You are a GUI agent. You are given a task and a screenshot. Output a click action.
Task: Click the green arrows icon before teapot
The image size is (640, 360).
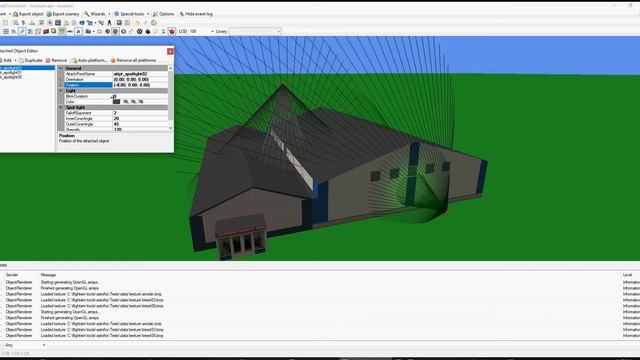pos(163,31)
